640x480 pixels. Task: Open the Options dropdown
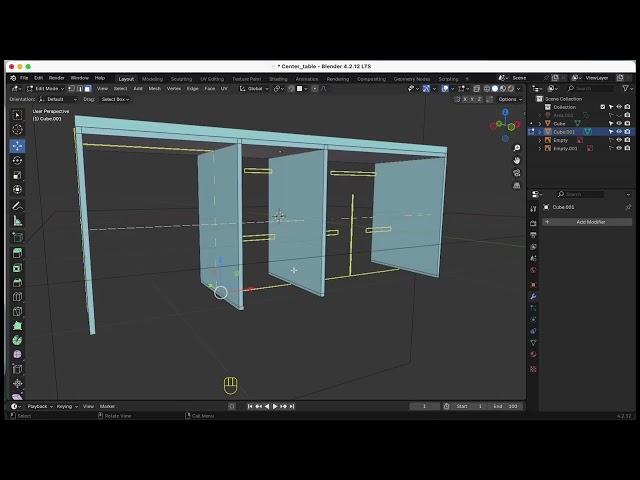[x=510, y=99]
